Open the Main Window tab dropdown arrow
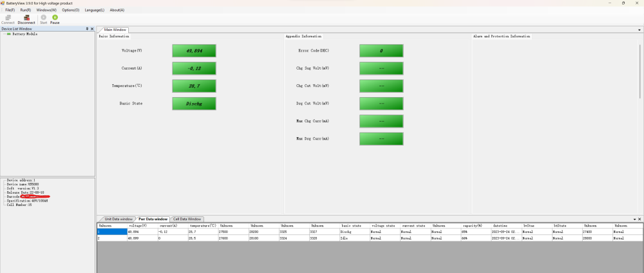644x273 pixels. [639, 30]
